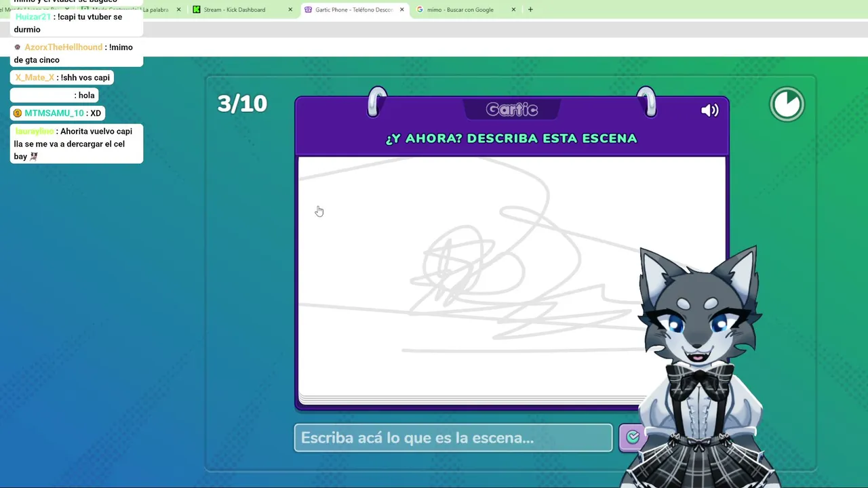Close the La palabra tab
This screenshot has width=868, height=488.
178,9
